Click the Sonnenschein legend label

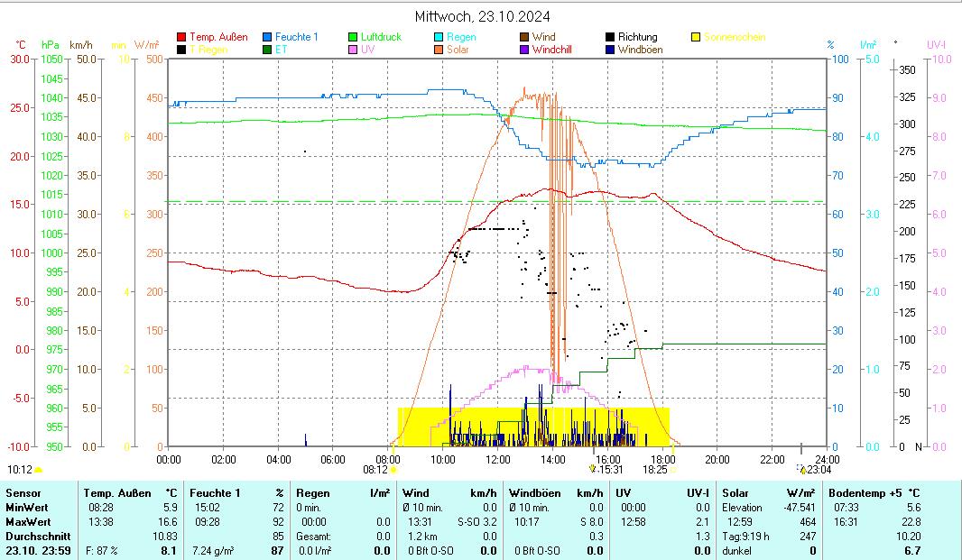735,37
